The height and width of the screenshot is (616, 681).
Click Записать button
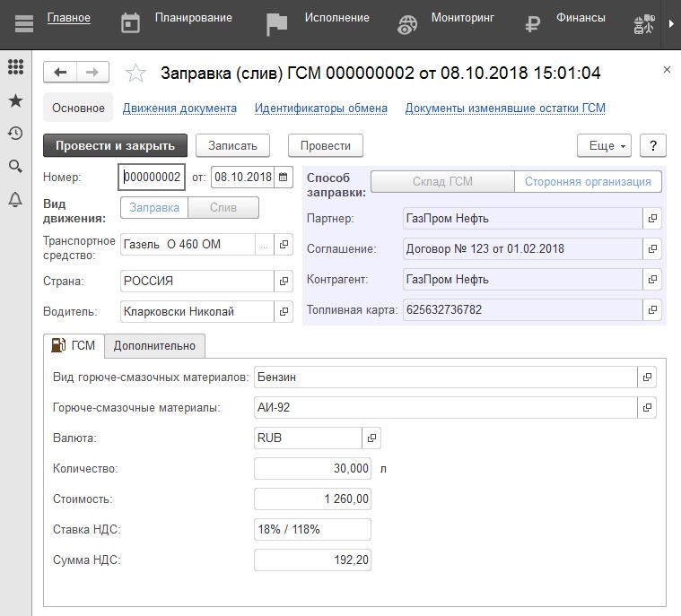232,146
